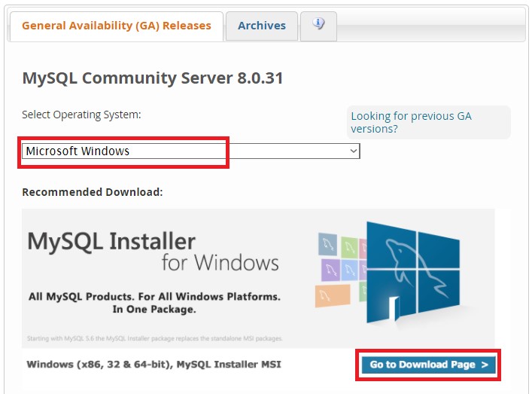
Task: Click 'Windows (x86, 32 & 64-bit), MySQL Installer MSI' text
Action: click(x=154, y=365)
